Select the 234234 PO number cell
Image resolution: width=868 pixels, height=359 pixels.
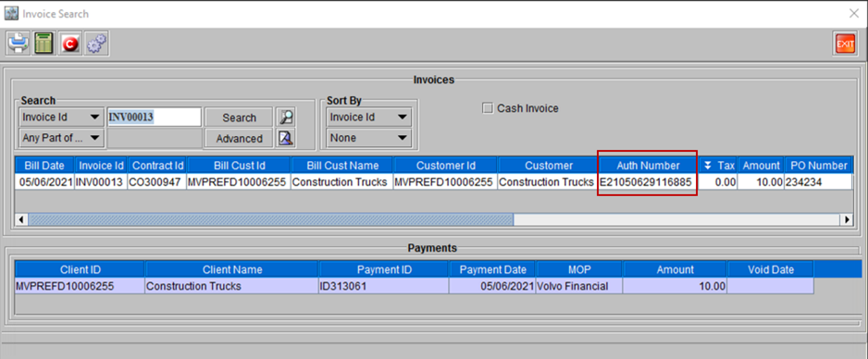pos(819,182)
